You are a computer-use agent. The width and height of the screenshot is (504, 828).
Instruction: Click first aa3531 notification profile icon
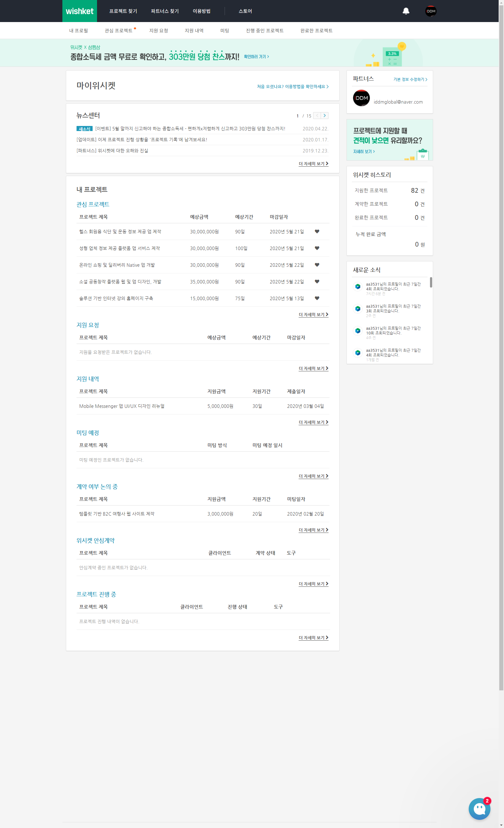(358, 286)
